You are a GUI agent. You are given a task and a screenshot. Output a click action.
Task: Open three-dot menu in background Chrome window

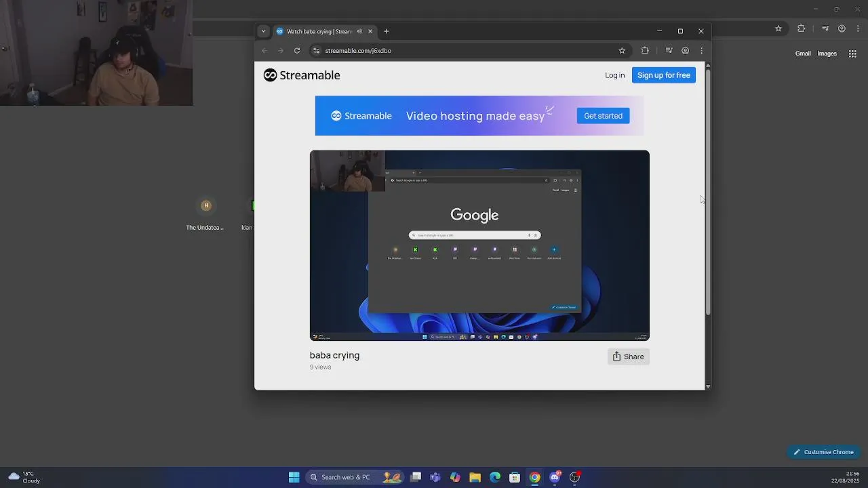[x=859, y=28]
